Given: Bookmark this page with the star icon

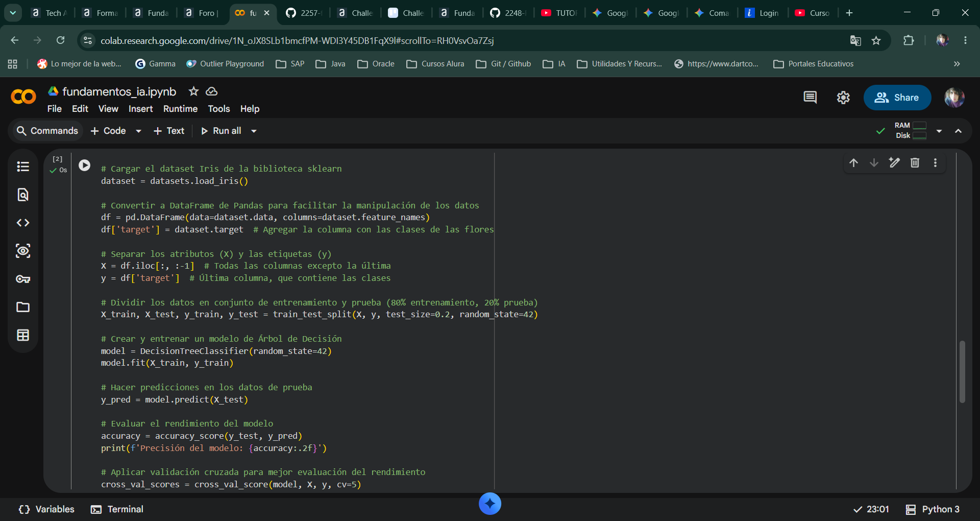Looking at the screenshot, I should (876, 40).
